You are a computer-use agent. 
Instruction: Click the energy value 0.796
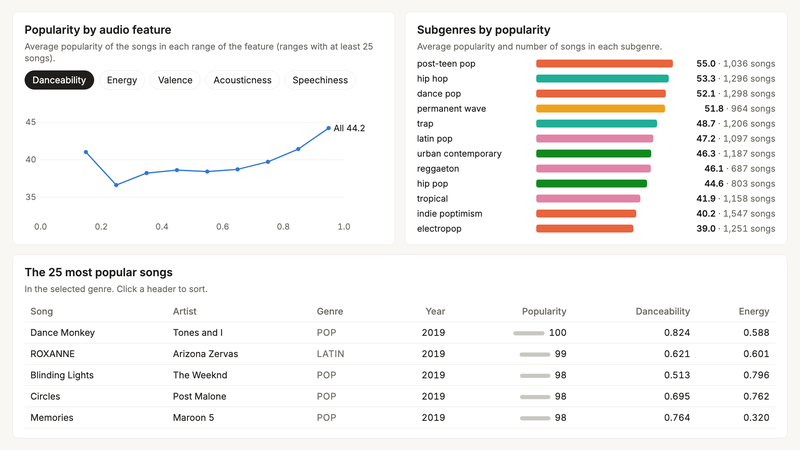756,376
